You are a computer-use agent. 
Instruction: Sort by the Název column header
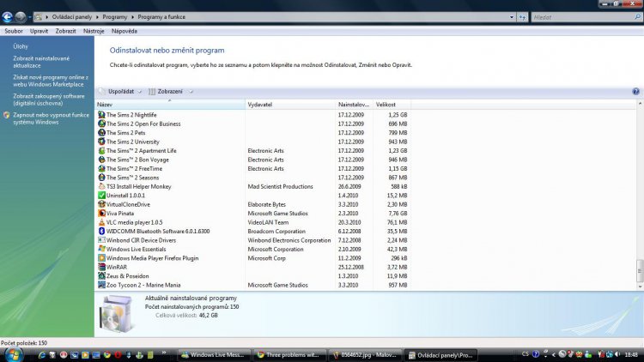[170, 105]
